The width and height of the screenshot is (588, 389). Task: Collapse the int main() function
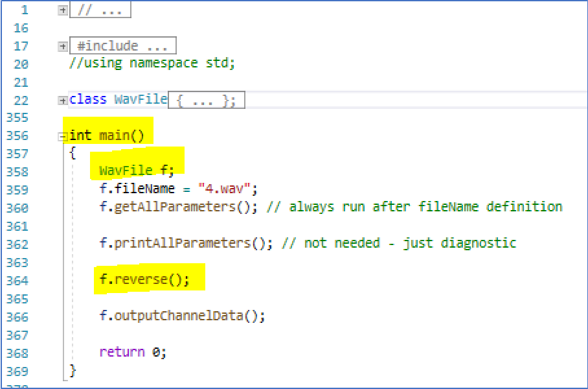(x=62, y=137)
